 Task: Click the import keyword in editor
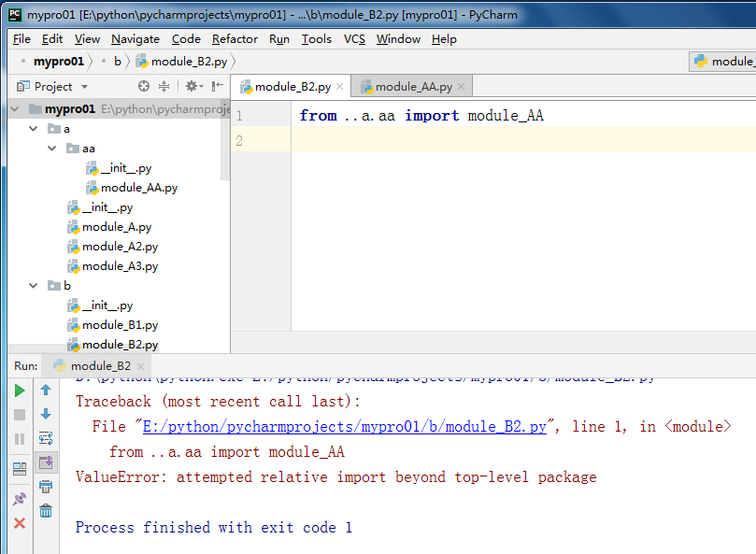[432, 116]
